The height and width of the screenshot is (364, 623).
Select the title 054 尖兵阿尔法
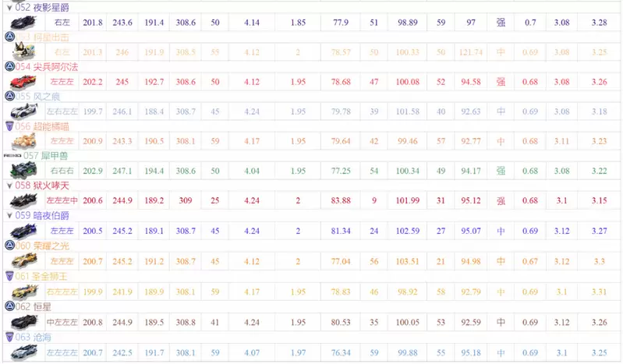point(47,67)
